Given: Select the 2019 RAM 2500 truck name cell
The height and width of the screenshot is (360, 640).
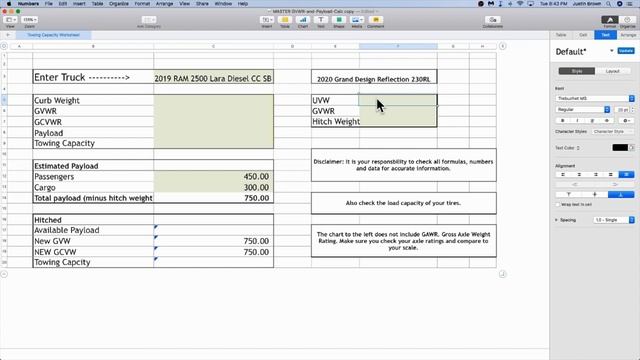Looking at the screenshot, I should pos(213,77).
